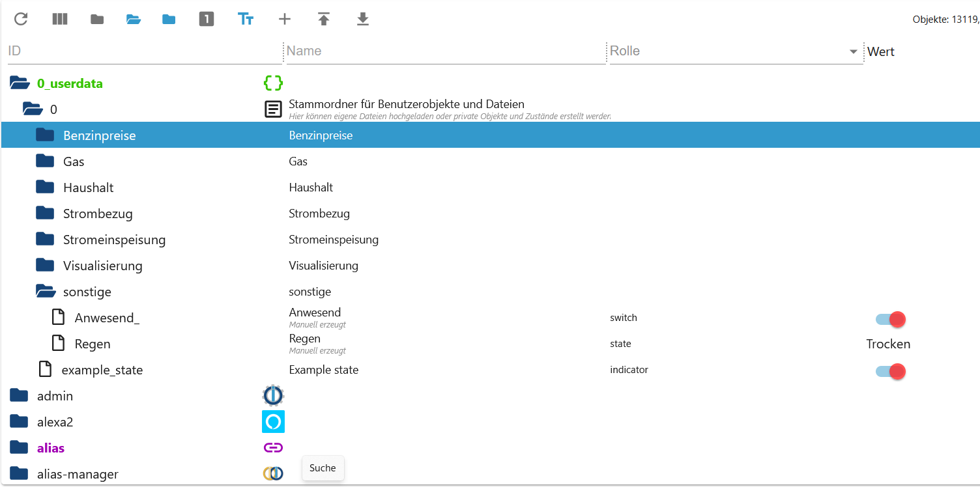This screenshot has width=980, height=487.
Task: Toggle text view with Tt icon
Action: (x=246, y=20)
